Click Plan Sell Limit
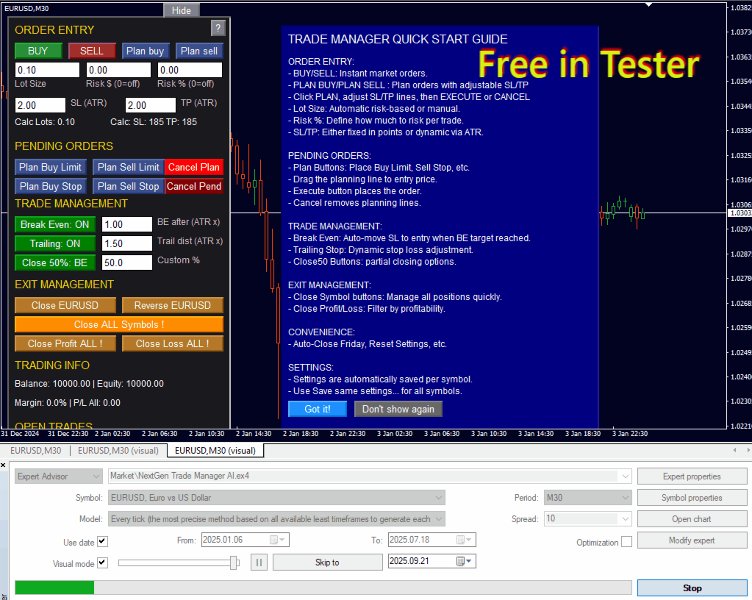 click(x=128, y=167)
